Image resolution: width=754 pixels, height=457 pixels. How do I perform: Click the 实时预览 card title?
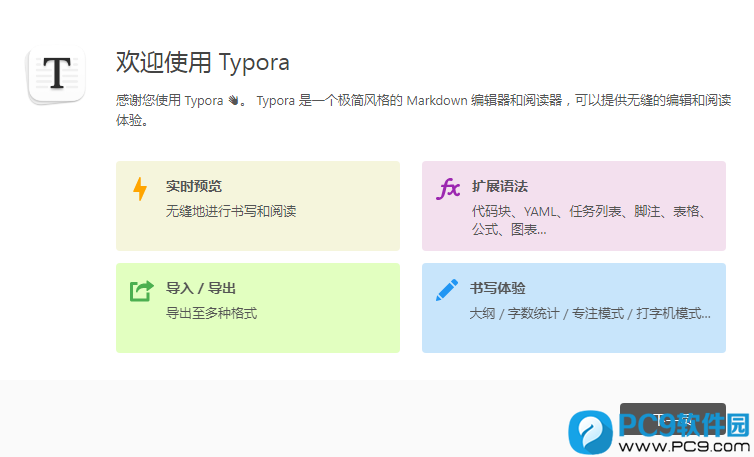click(x=194, y=186)
